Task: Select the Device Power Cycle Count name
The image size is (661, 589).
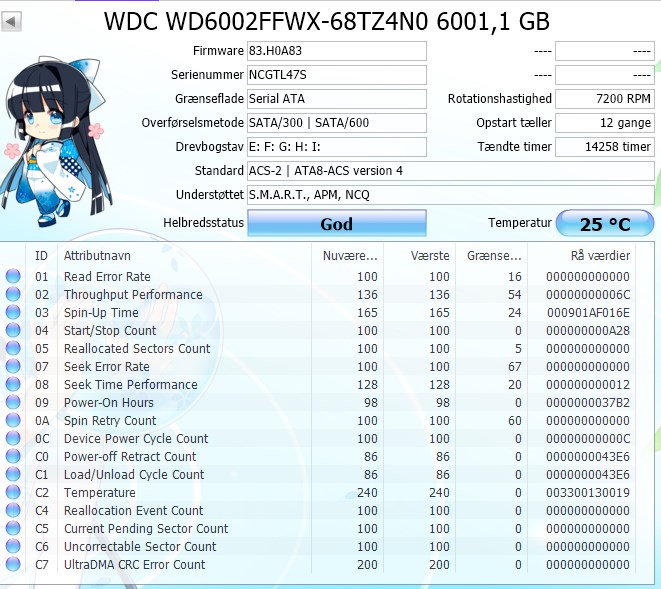Action: click(x=136, y=438)
